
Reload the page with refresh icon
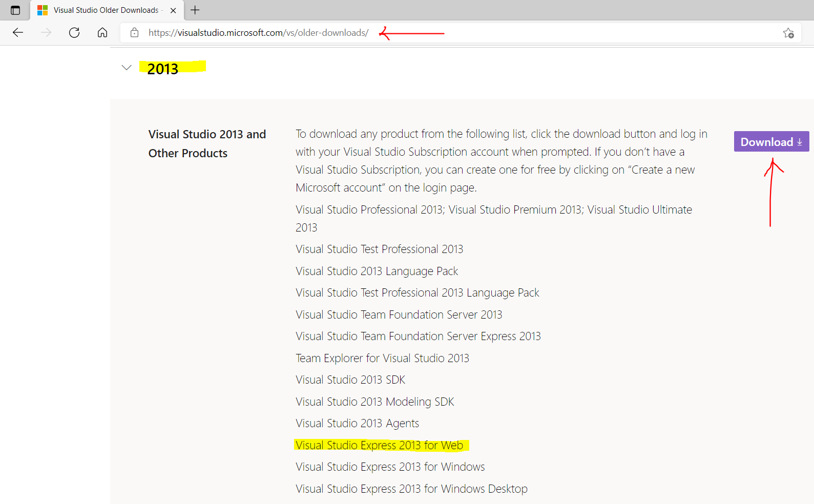(x=74, y=33)
